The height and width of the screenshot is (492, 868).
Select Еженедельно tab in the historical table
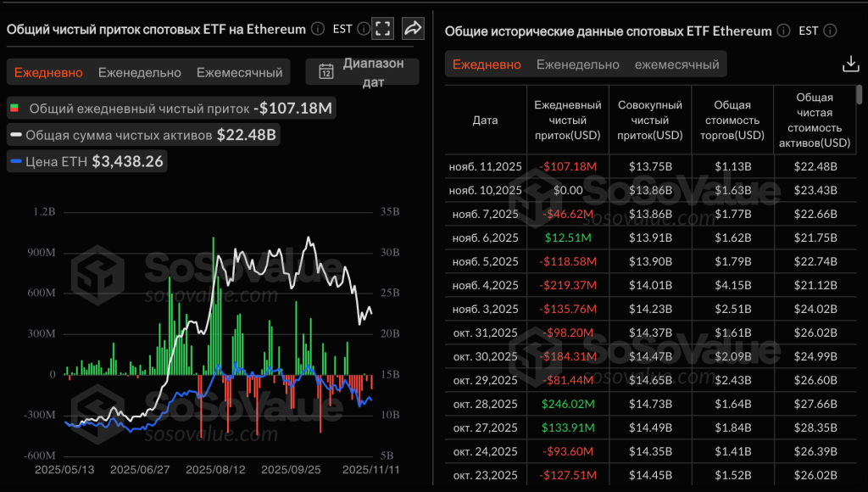pos(578,64)
